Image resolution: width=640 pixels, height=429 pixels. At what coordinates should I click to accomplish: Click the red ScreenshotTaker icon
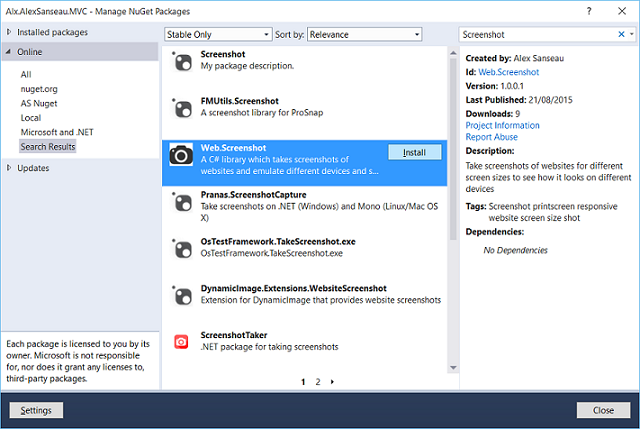[x=181, y=342]
